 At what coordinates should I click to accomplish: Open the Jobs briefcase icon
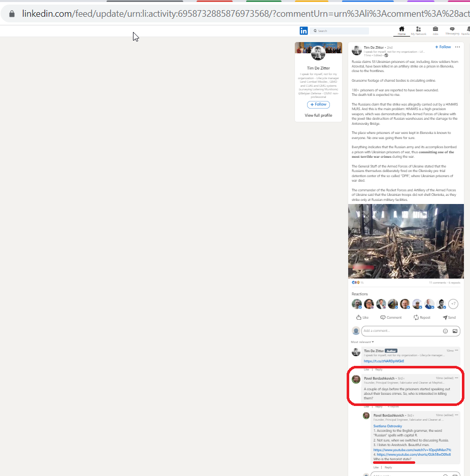pyautogui.click(x=435, y=30)
